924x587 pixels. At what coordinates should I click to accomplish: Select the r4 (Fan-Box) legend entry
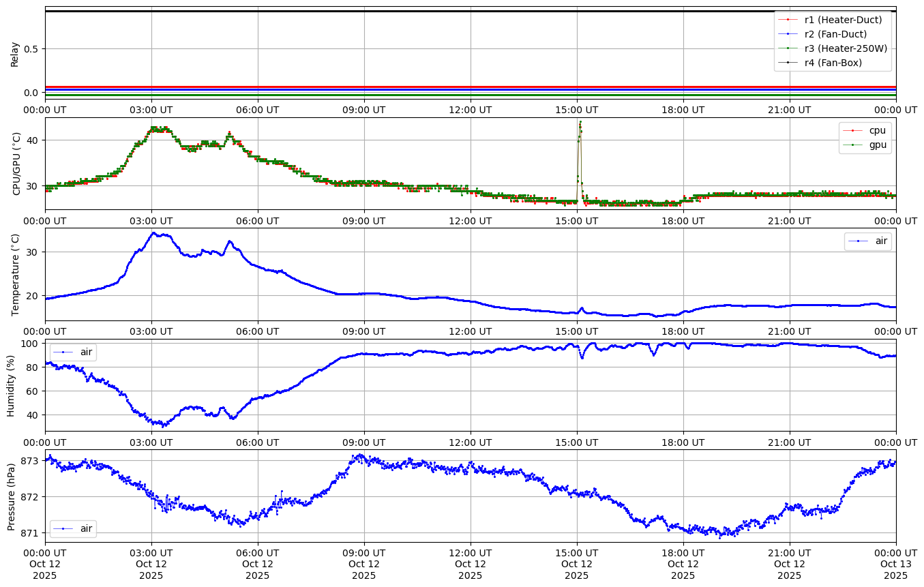coord(833,63)
